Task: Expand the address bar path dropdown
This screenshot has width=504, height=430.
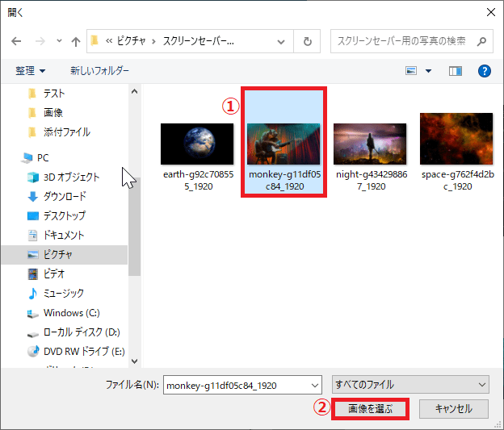Action: click(281, 41)
